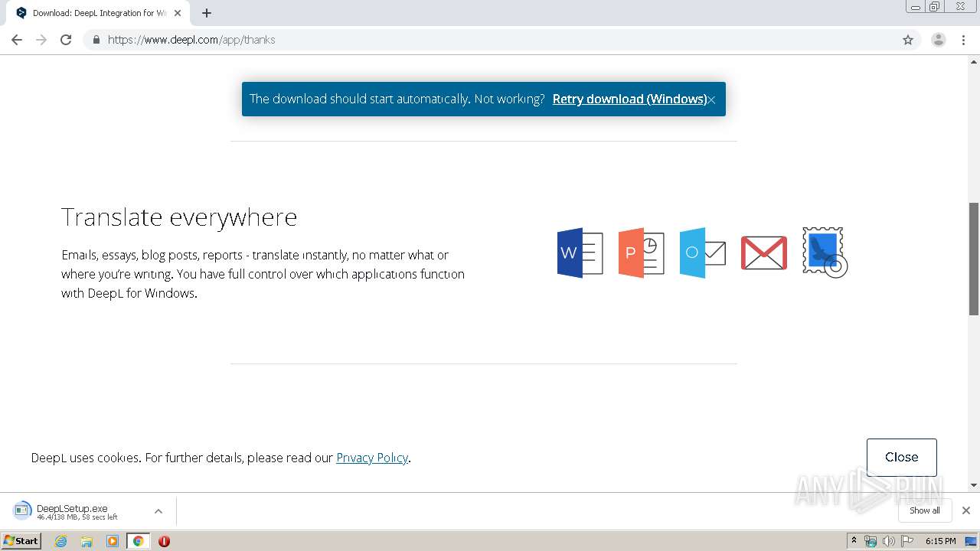The height and width of the screenshot is (551, 980).
Task: Retry the Windows download link
Action: [629, 99]
